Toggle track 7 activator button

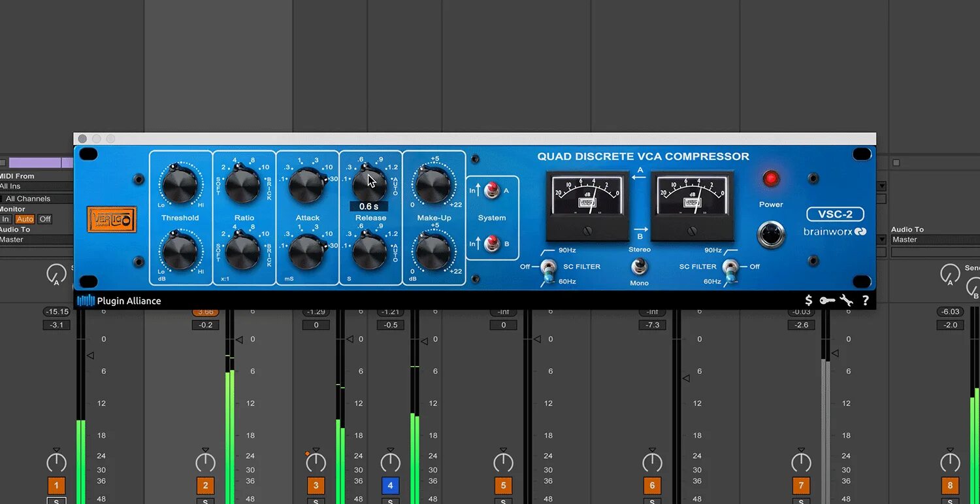pyautogui.click(x=801, y=486)
